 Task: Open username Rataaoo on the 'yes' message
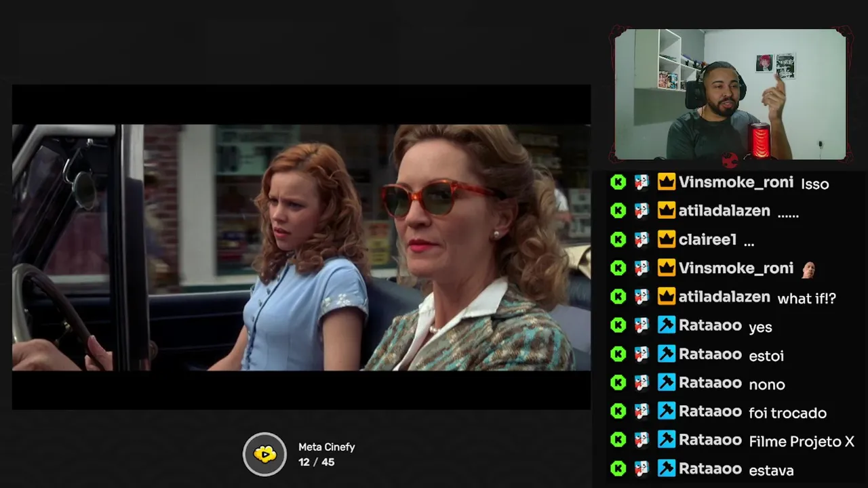click(x=710, y=325)
